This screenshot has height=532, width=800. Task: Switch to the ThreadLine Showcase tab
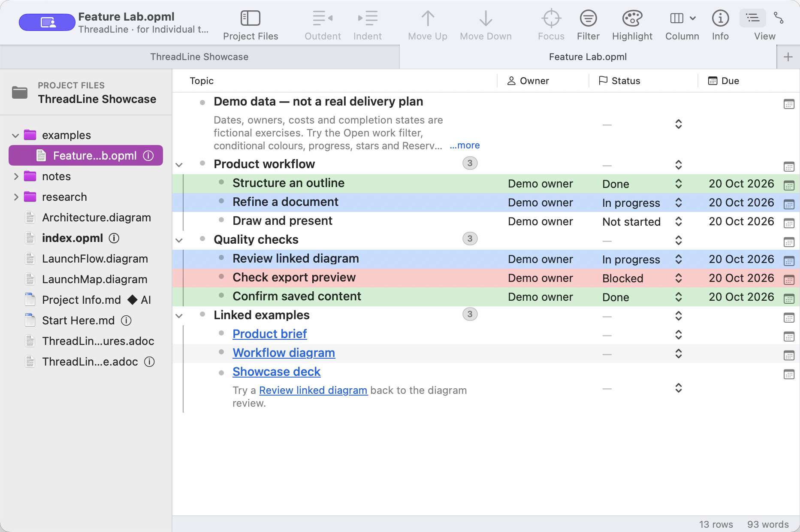pyautogui.click(x=199, y=57)
